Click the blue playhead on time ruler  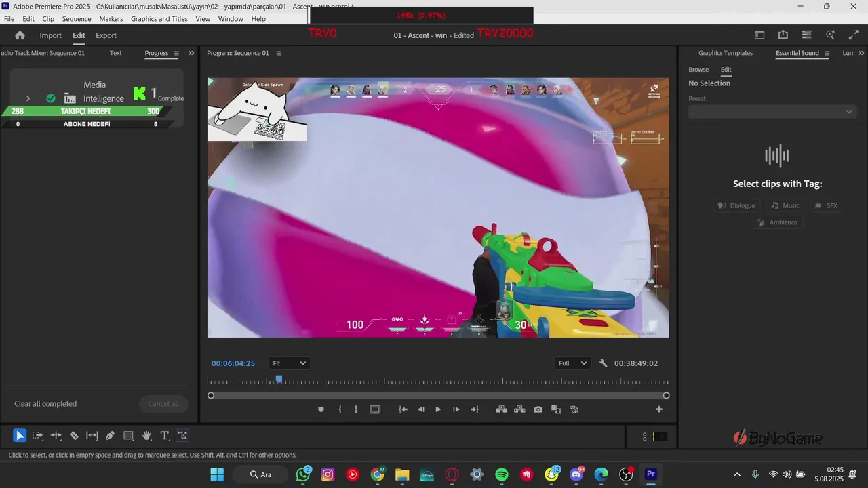(x=279, y=380)
